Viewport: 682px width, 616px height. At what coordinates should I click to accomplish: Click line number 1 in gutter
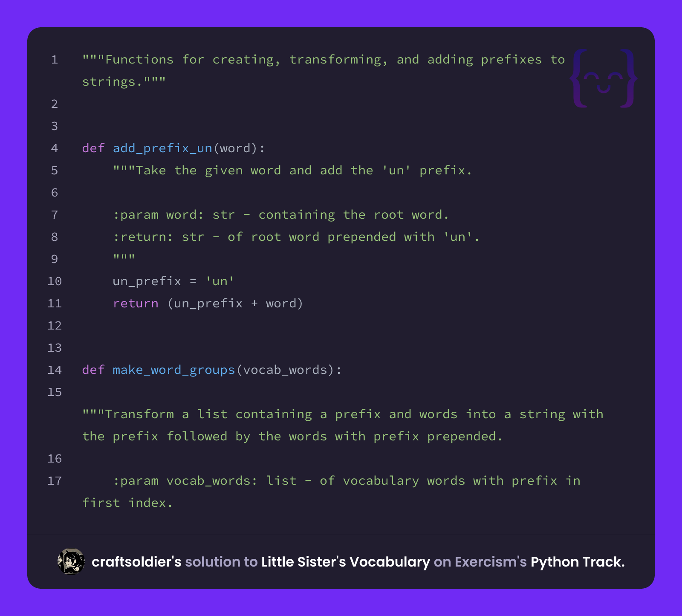click(x=55, y=59)
